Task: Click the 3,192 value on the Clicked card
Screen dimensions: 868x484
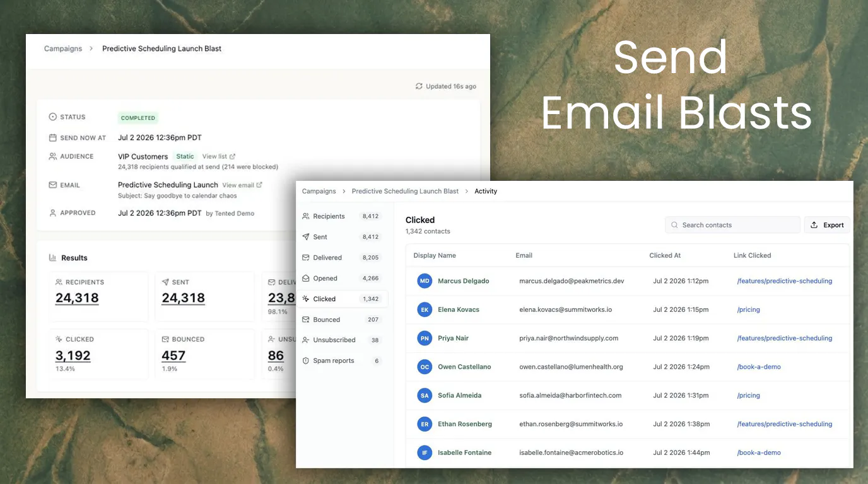Action: [x=73, y=355]
